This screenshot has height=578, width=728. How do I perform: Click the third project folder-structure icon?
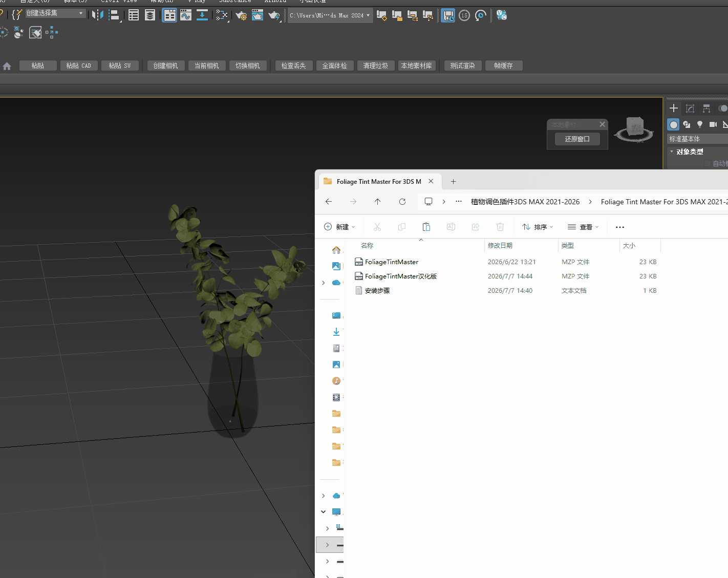412,15
